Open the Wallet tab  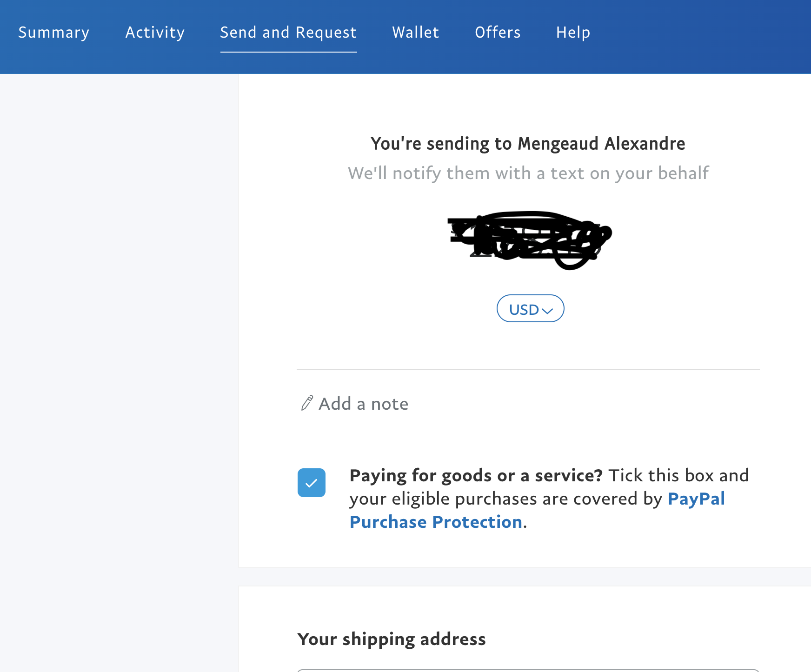(x=415, y=33)
